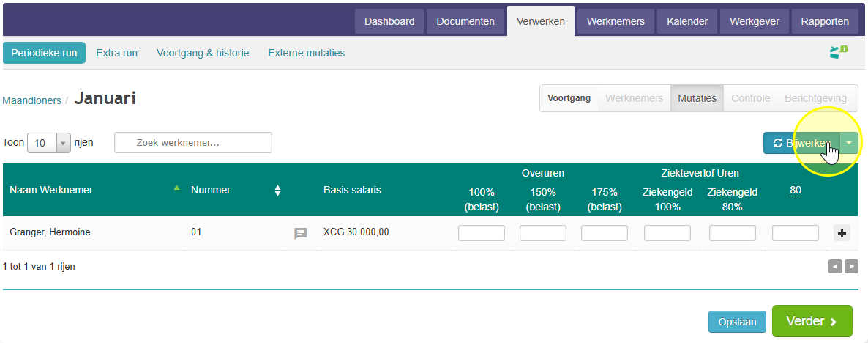Viewport: 868px width, 343px height.
Task: Open comment icon for Granger, Hermoine
Action: click(x=300, y=233)
